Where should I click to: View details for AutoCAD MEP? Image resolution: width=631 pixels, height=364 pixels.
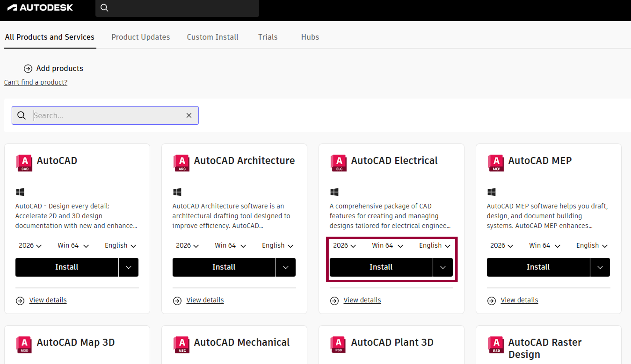pos(519,300)
